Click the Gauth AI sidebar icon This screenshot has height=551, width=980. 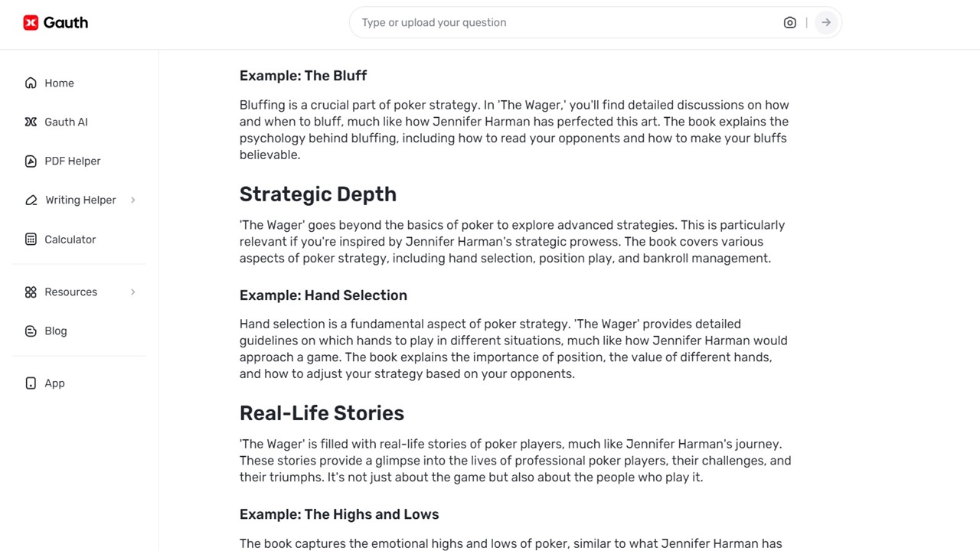pyautogui.click(x=31, y=122)
